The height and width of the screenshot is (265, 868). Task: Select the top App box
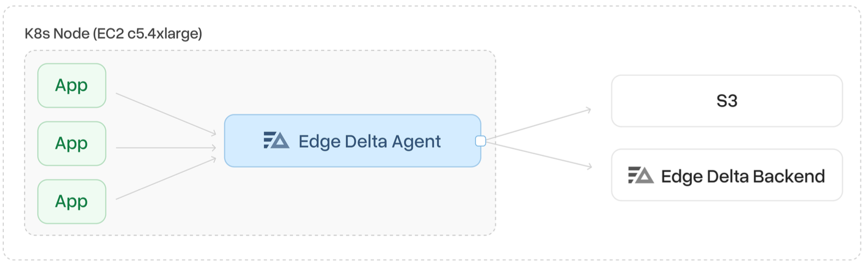coord(71,86)
